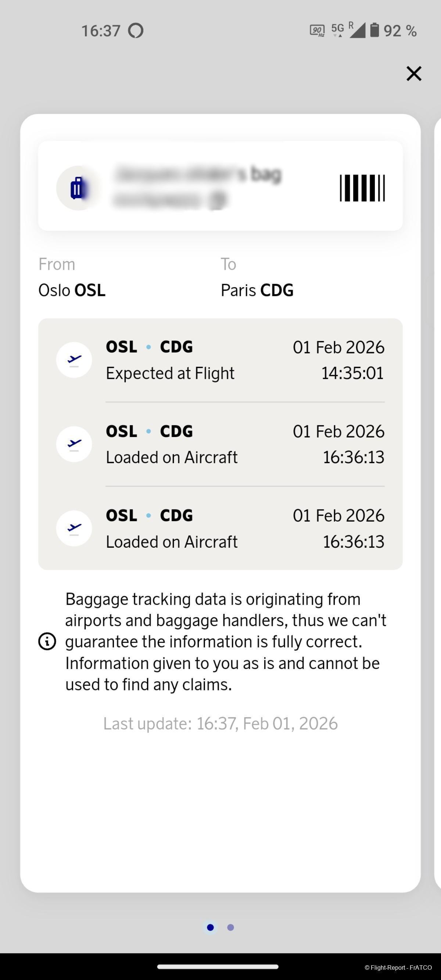The image size is (441, 980).
Task: Tap plane icon of first Loaded on Aircraft
Action: click(74, 444)
